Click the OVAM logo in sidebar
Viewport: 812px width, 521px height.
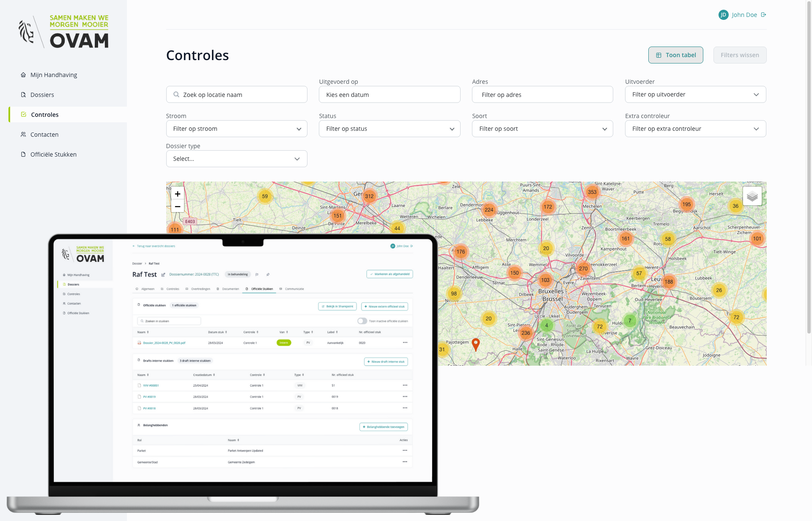64,32
